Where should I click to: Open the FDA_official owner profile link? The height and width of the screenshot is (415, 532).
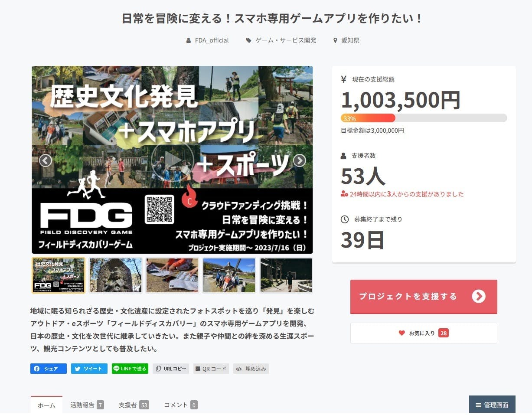[212, 40]
